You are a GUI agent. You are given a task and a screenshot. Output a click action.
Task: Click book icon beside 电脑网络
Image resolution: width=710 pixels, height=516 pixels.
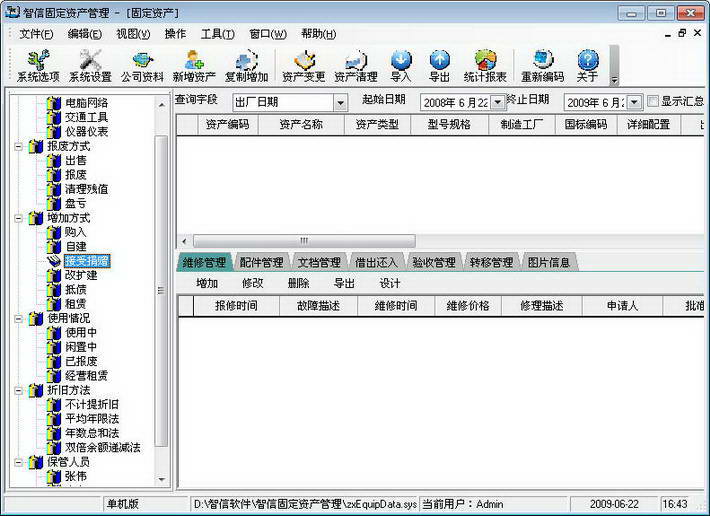[53, 103]
